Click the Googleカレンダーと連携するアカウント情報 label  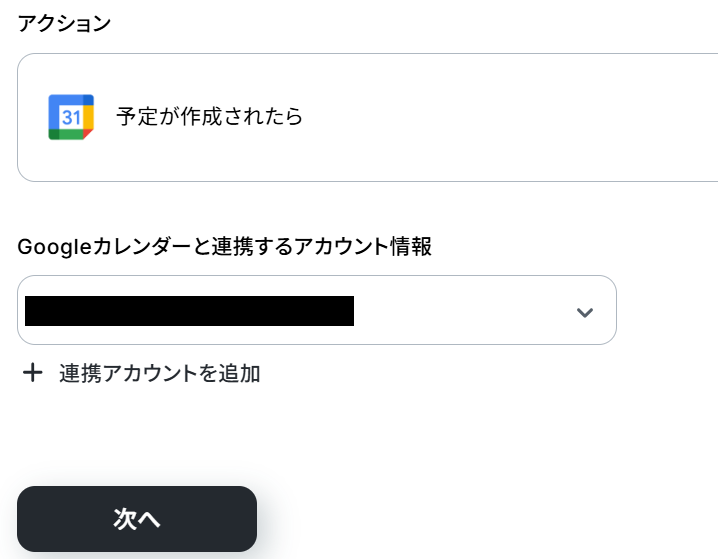click(x=225, y=246)
